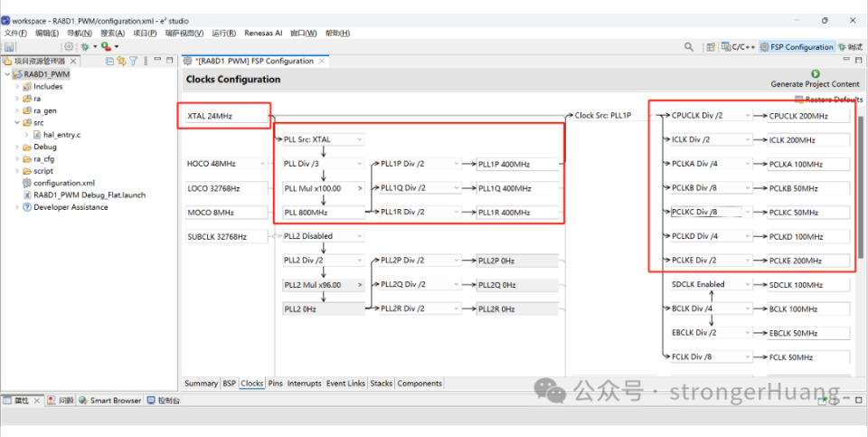Switch to the FSP Configuration perspective
868x437 pixels.
click(797, 47)
